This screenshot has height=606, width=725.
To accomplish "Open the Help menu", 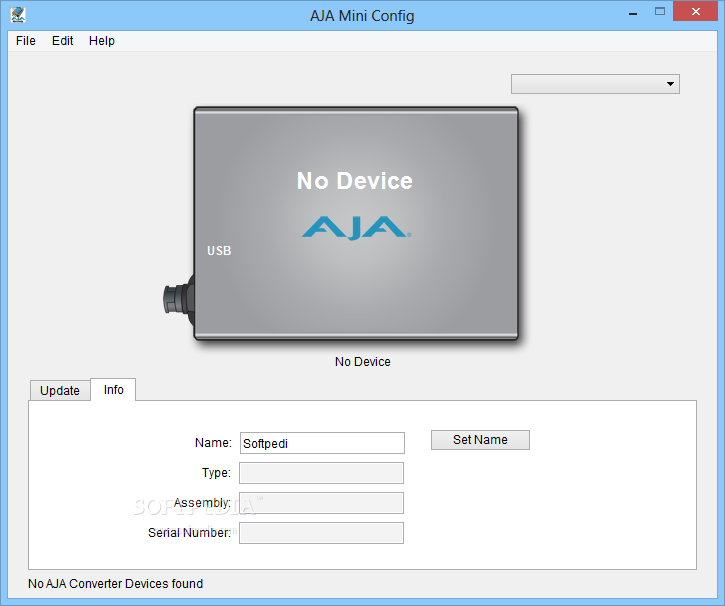I will tap(102, 41).
